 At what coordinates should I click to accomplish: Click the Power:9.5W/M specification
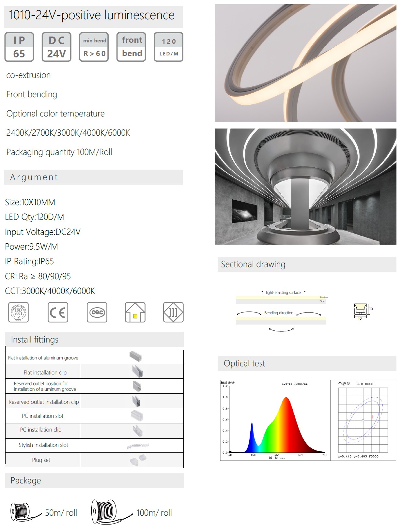[x=31, y=247]
